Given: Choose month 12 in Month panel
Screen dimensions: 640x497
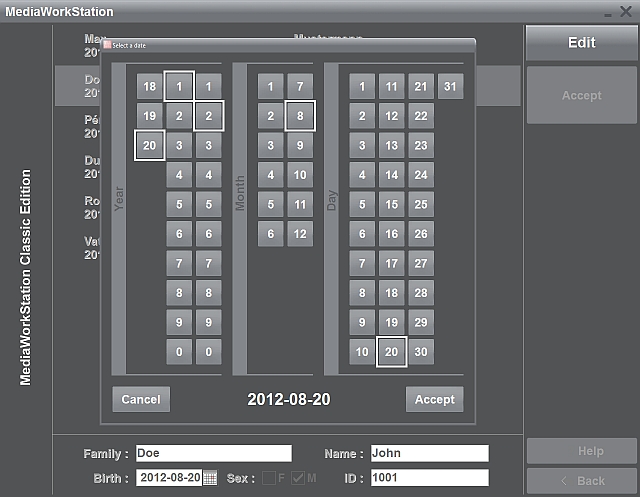Looking at the screenshot, I should [x=300, y=234].
